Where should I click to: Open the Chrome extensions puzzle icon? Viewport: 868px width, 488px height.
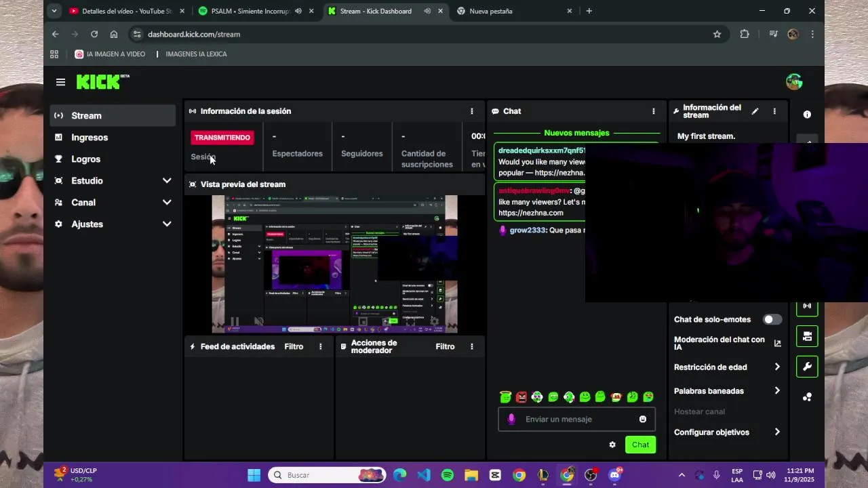pyautogui.click(x=745, y=34)
